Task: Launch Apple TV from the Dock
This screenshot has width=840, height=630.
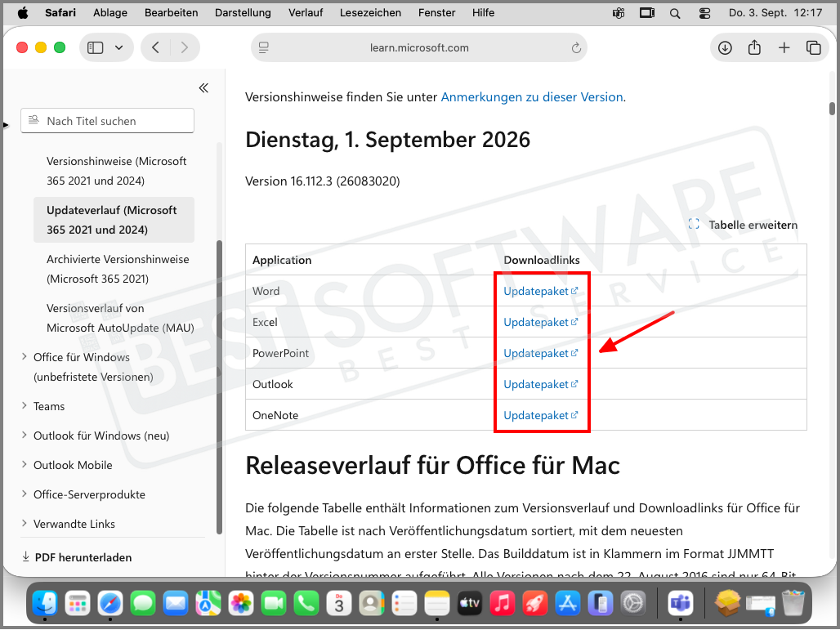Action: coord(469,604)
